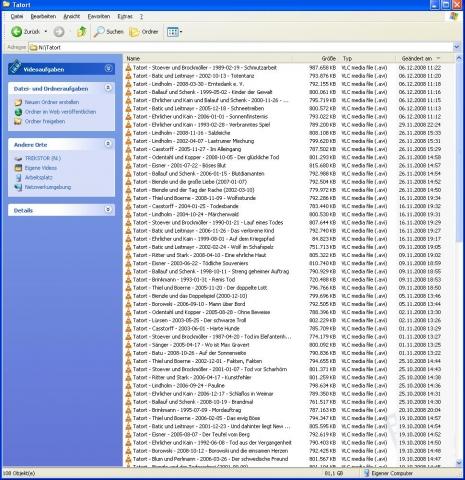
Task: Click Neuen Ordner erstellen link
Action: [x=52, y=102]
